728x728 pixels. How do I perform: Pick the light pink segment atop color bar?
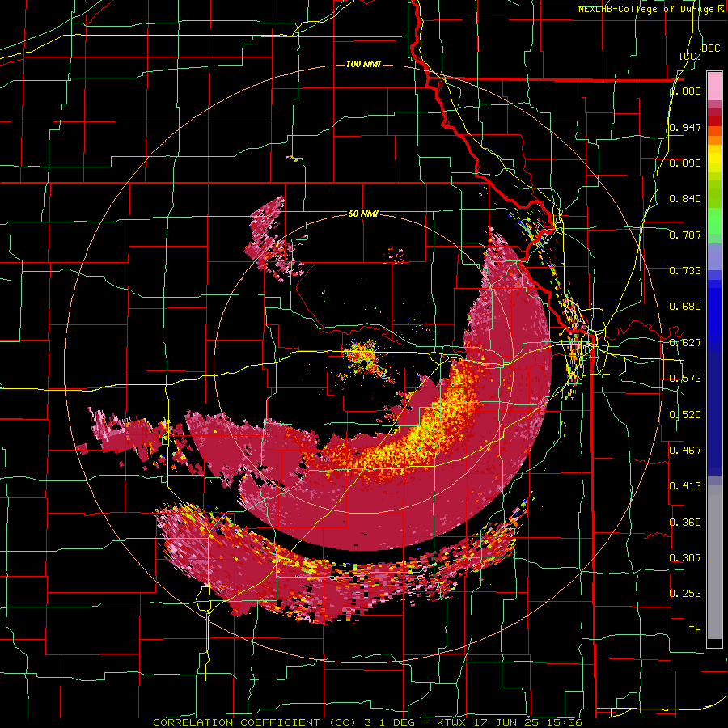(x=714, y=87)
